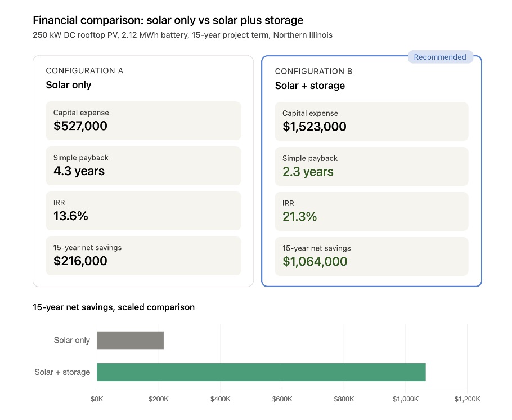The width and height of the screenshot is (512, 420).
Task: Click the Financial comparison main title
Action: pyautogui.click(x=168, y=20)
